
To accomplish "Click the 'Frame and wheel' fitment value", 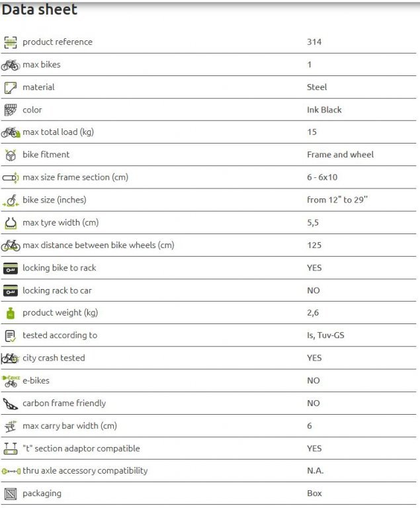I will [x=340, y=155].
